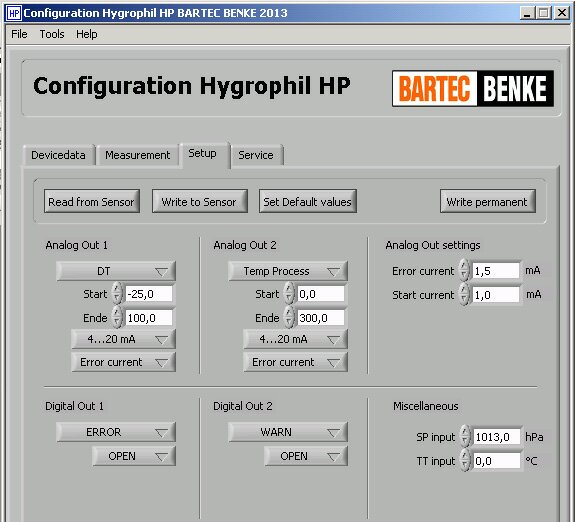
Task: Open Analog Out 2 4...20 mA dropdown
Action: [295, 339]
